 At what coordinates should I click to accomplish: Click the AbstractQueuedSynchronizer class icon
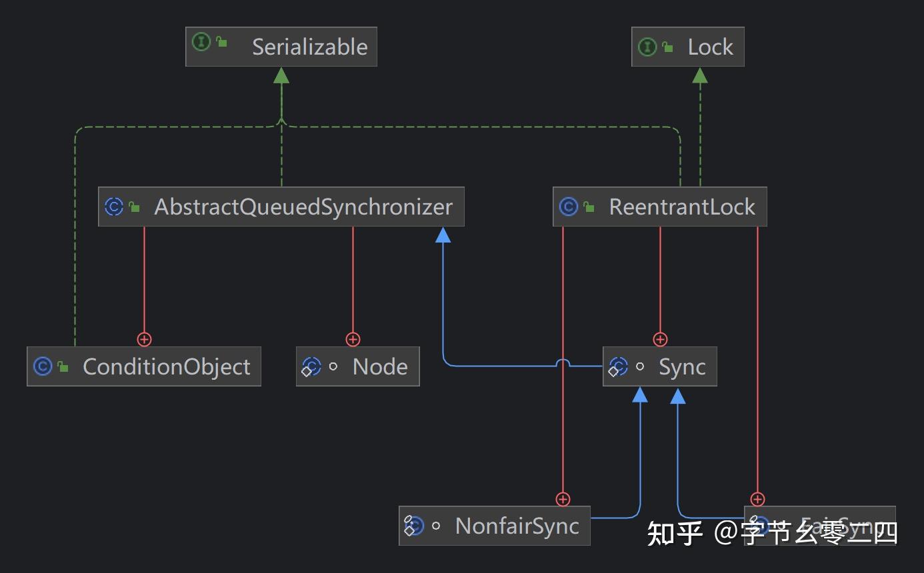(114, 207)
